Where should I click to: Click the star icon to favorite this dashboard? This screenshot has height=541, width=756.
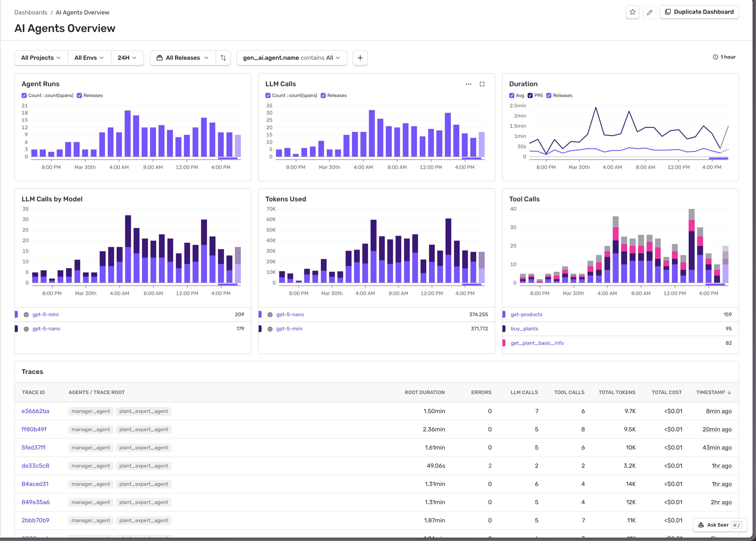coord(632,12)
